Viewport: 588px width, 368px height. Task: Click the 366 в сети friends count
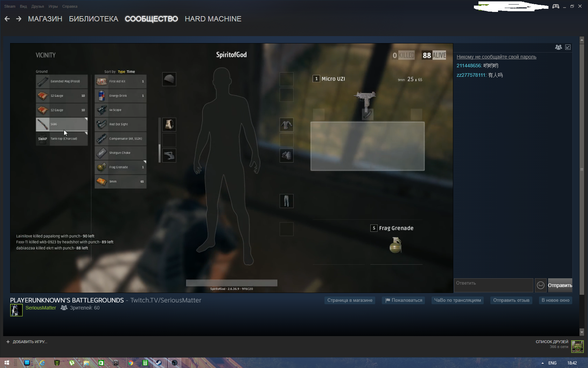559,347
